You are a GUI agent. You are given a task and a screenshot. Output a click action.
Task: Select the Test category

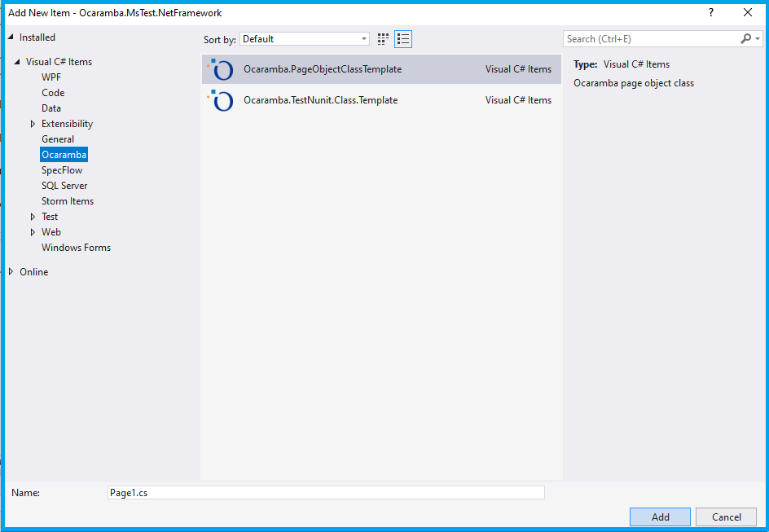coord(50,217)
